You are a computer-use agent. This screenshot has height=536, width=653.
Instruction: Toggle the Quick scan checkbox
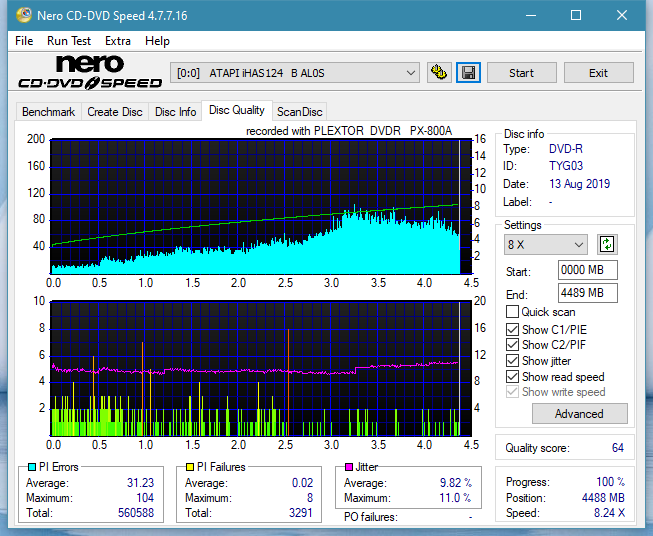512,312
